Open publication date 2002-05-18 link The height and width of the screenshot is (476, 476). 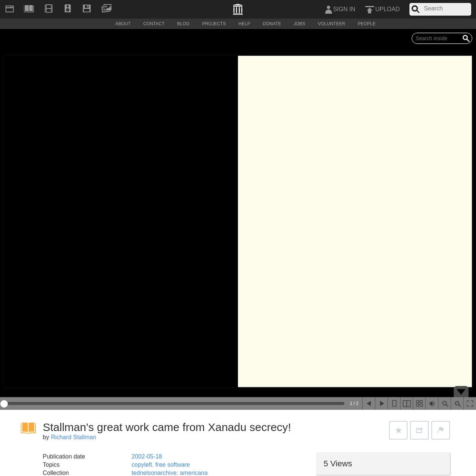[147, 456]
